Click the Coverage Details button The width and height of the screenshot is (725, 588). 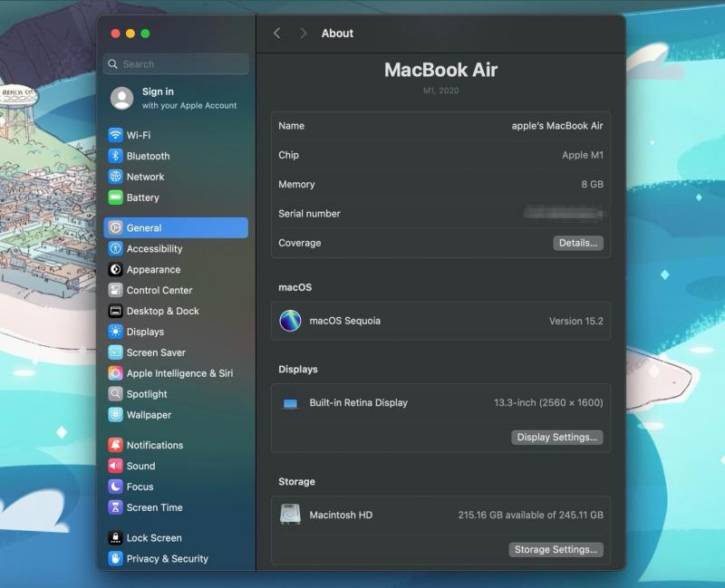click(577, 243)
